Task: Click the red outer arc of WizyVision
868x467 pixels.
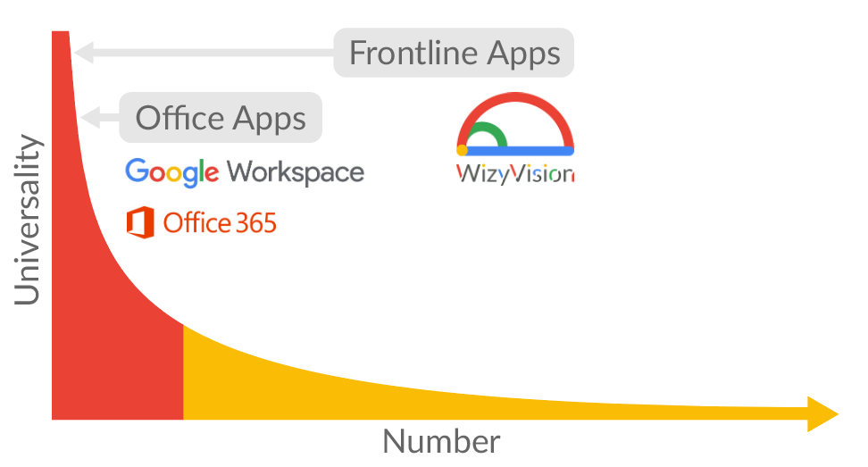Action: pyautogui.click(x=515, y=98)
